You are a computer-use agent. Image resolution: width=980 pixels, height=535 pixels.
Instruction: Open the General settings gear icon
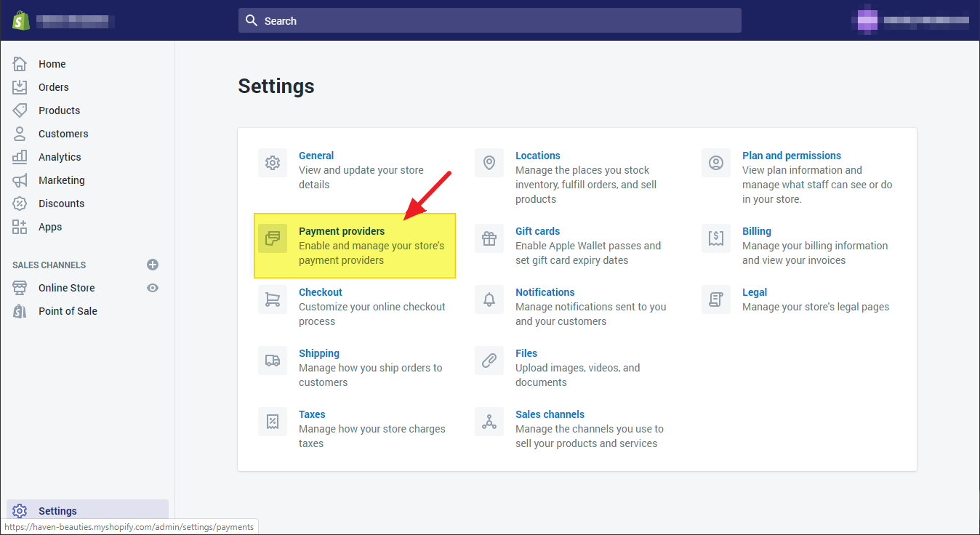pyautogui.click(x=273, y=163)
